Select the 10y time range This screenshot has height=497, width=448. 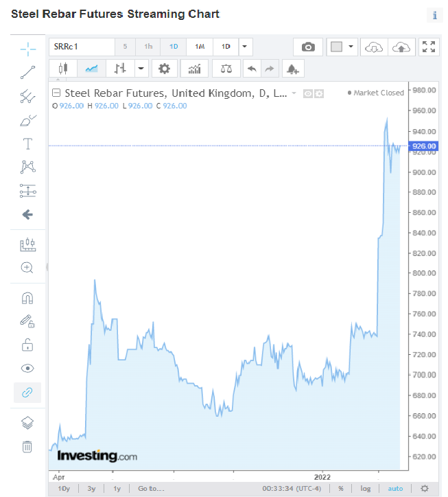point(64,488)
